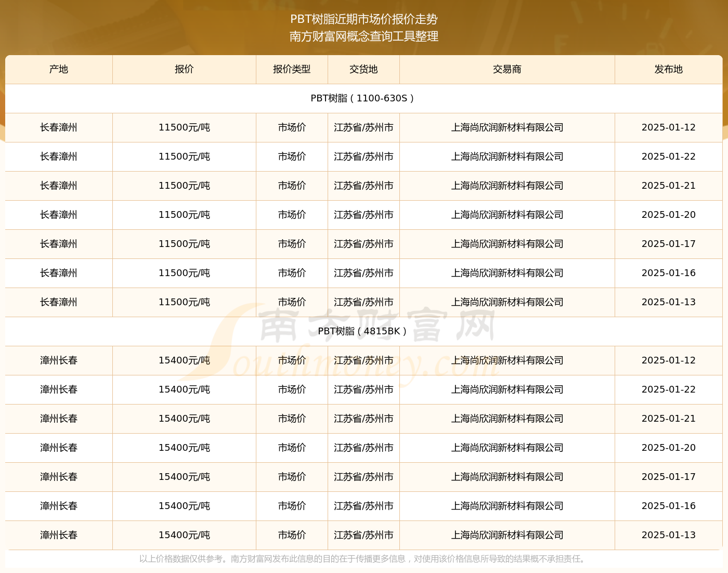Click 长春漳州 in the 2025-01-13 row
Screen dimensions: 728x573
click(x=59, y=302)
